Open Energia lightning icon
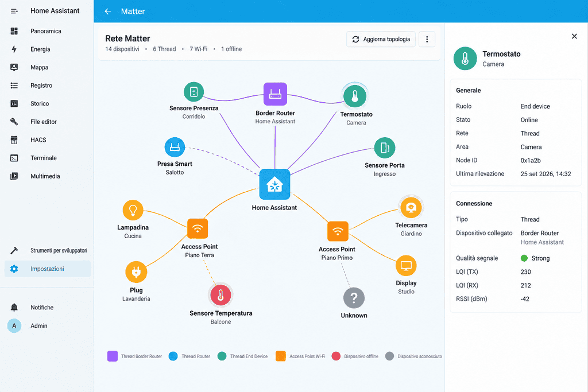 pos(14,49)
